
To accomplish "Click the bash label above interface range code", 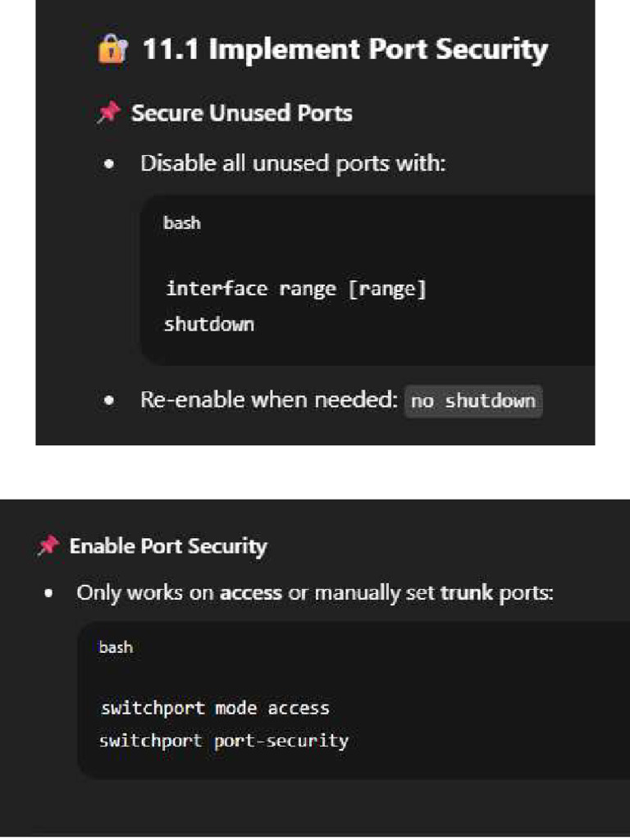I will (181, 222).
